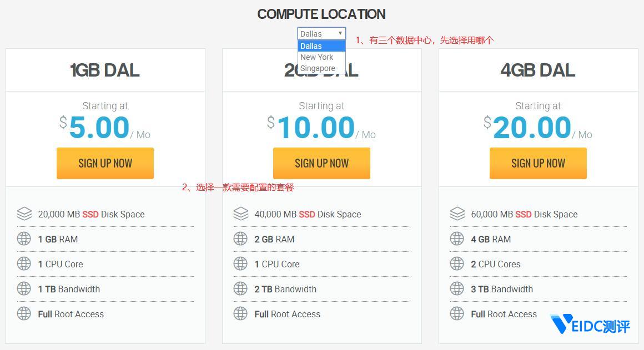Click the EIDC logo watermark
644x350 pixels.
[x=590, y=325]
